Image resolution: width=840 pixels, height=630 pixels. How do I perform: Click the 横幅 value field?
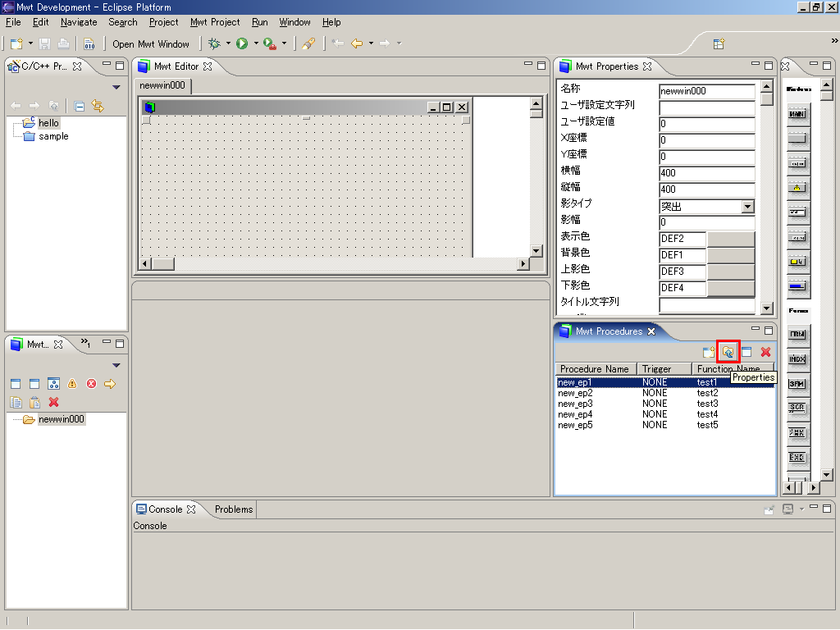[706, 173]
